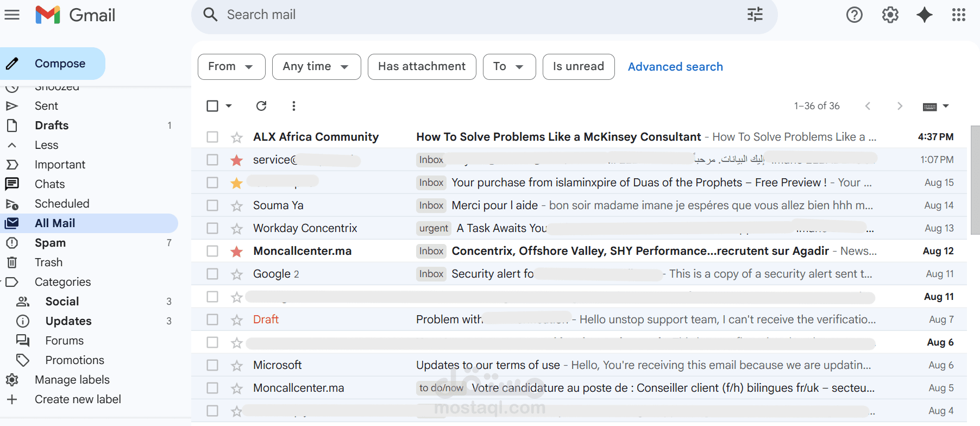Image resolution: width=980 pixels, height=426 pixels.
Task: Open the Support help icon
Action: pos(855,15)
